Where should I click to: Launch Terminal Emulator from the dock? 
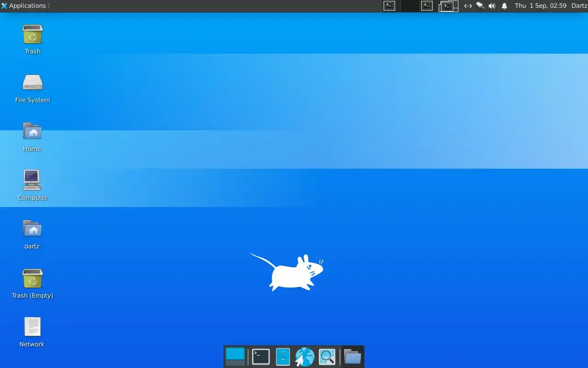[261, 356]
